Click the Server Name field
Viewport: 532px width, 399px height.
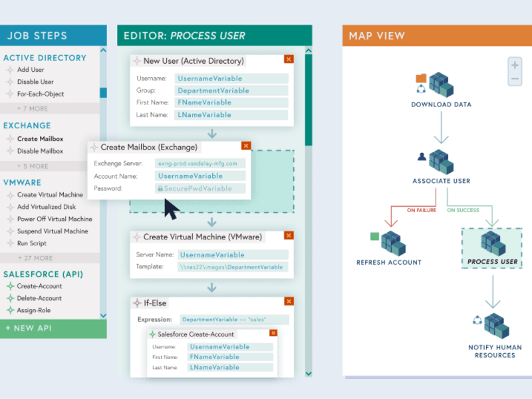pos(233,255)
